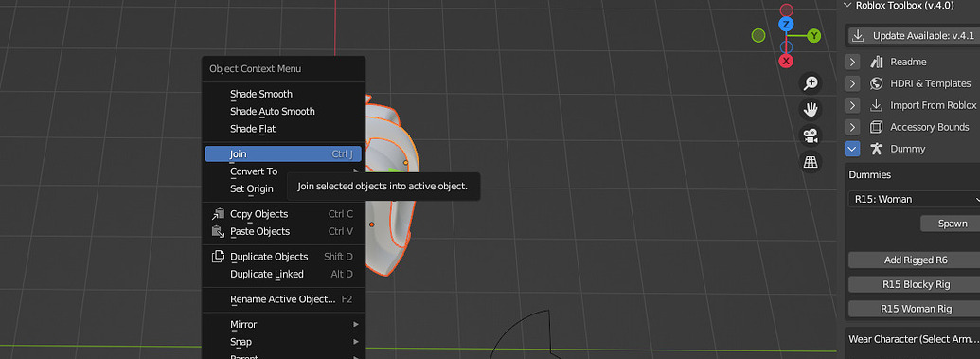Collapse the Dummy panel via blue chevron
The height and width of the screenshot is (359, 980).
pos(852,149)
